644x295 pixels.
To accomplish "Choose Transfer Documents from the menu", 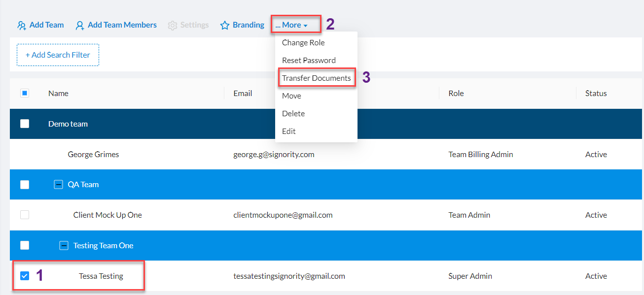I will point(316,77).
